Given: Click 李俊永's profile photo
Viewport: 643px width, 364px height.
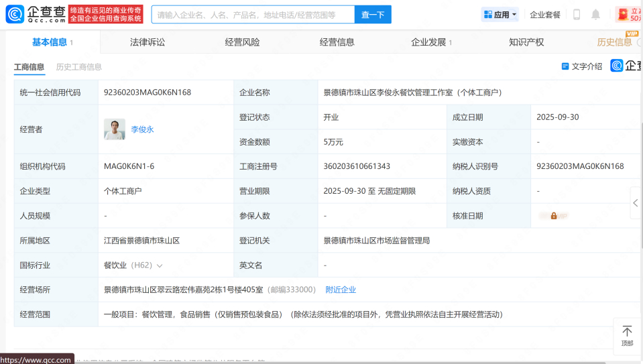Looking at the screenshot, I should point(115,129).
